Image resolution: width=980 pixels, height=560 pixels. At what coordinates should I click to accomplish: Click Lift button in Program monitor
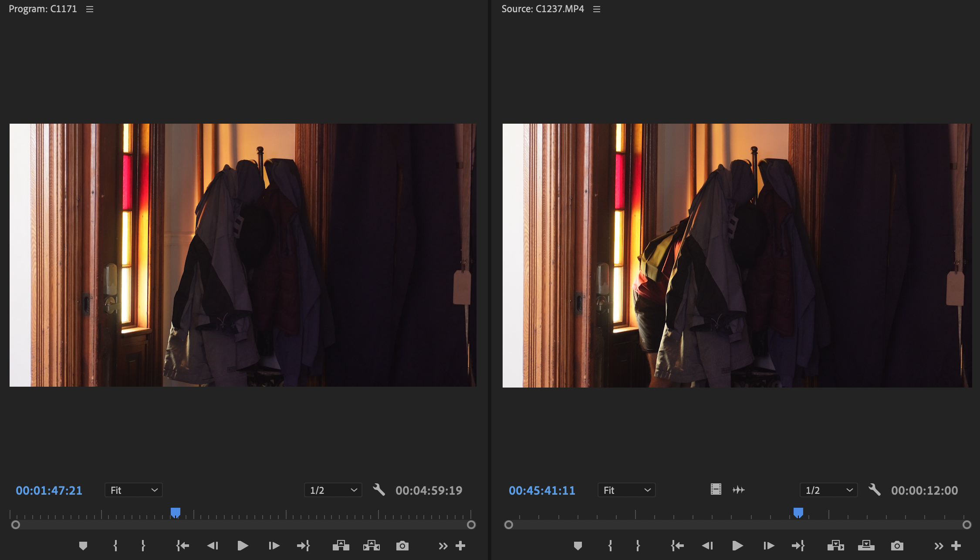[341, 546]
